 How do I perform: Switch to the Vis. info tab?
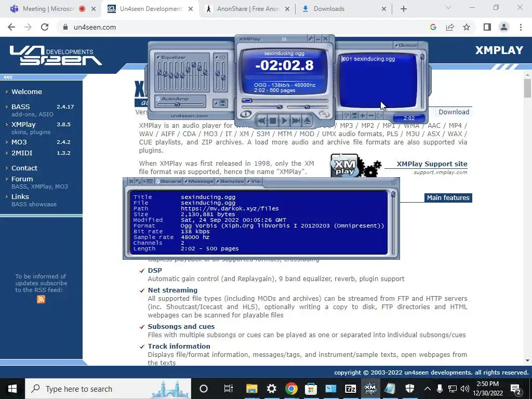[x=254, y=181]
